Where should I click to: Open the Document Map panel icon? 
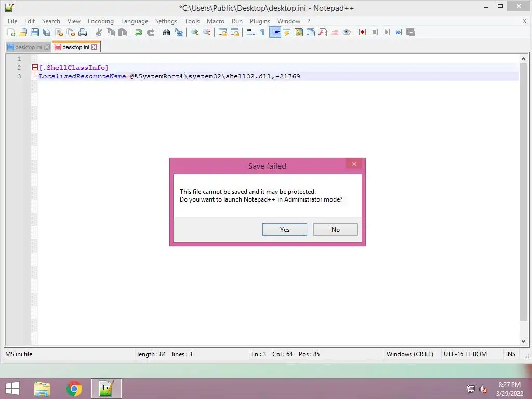coord(299,32)
